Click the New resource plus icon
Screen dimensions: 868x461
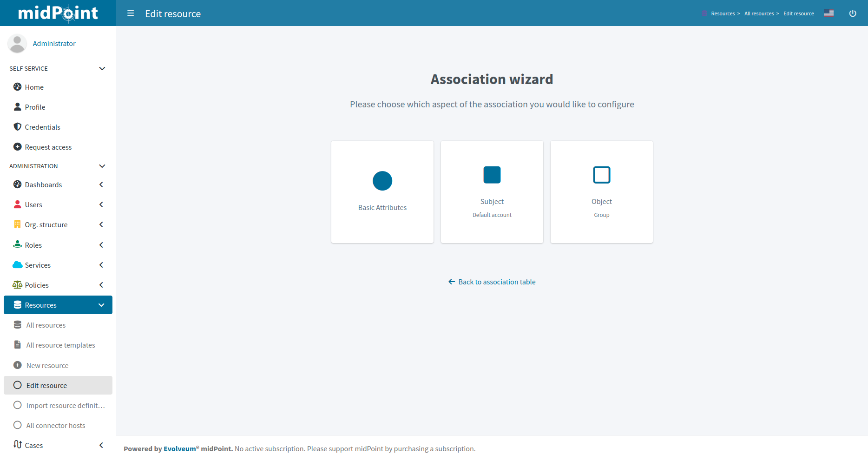click(18, 366)
